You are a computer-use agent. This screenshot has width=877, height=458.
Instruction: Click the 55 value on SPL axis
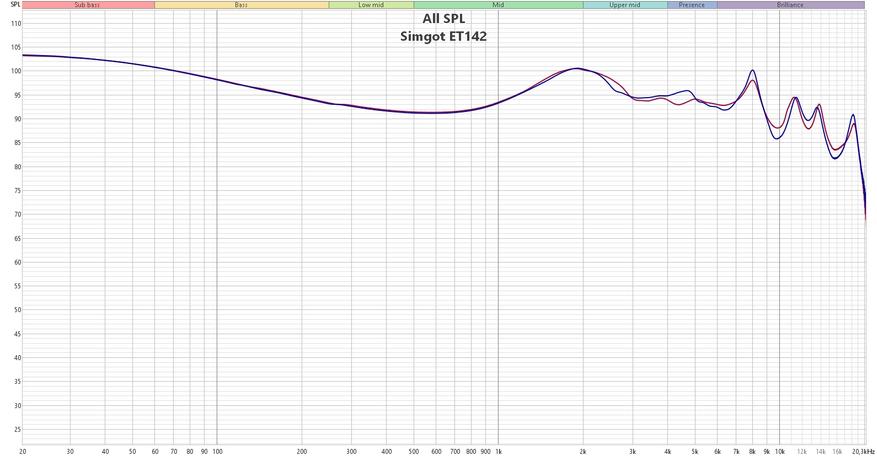click(x=17, y=286)
